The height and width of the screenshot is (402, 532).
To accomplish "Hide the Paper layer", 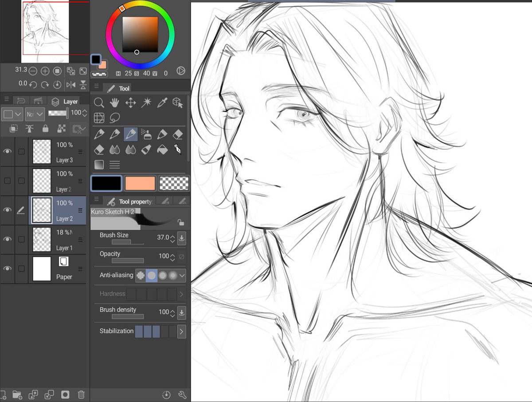I will pos(7,268).
